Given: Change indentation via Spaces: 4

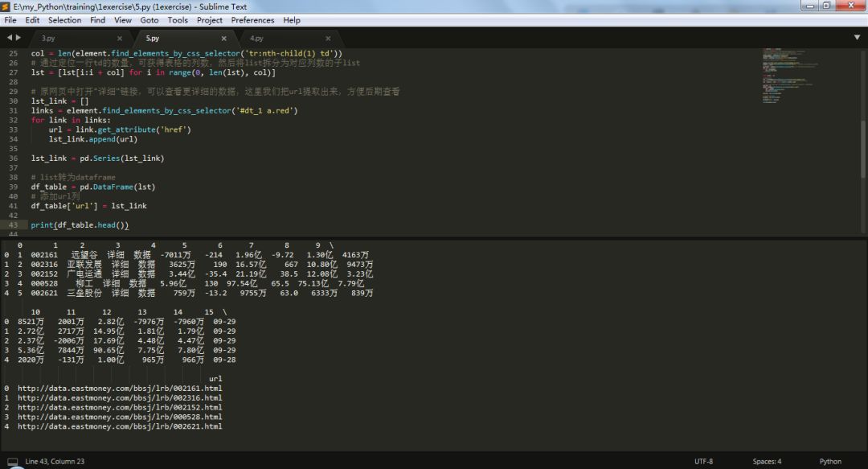Looking at the screenshot, I should (x=766, y=462).
